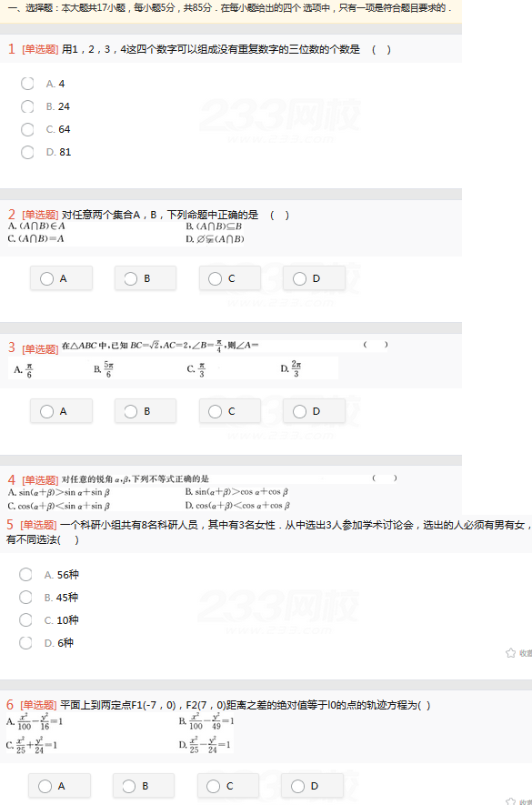Screen dimensions: 532x805
Task: Select answer A for question 6
Action: click(x=59, y=786)
